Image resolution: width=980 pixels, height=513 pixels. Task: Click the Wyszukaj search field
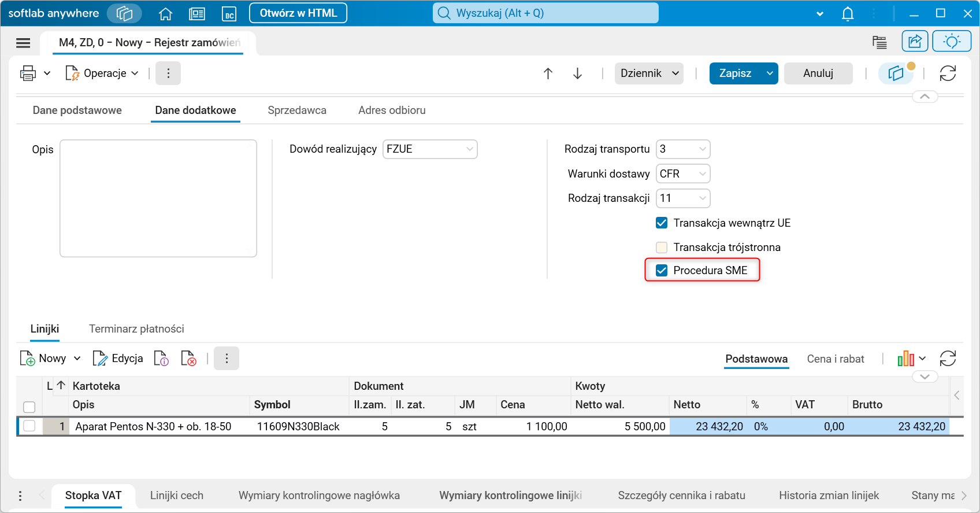coord(545,13)
